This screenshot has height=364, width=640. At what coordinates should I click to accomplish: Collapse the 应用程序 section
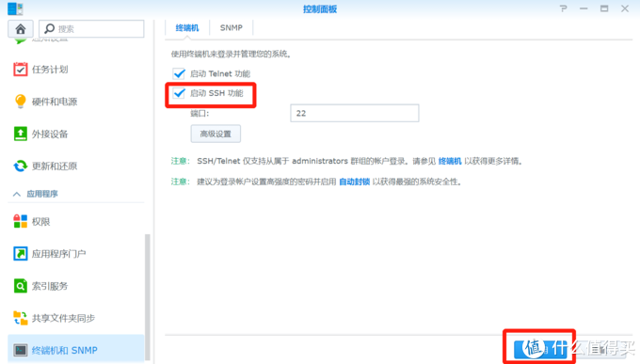coord(17,194)
